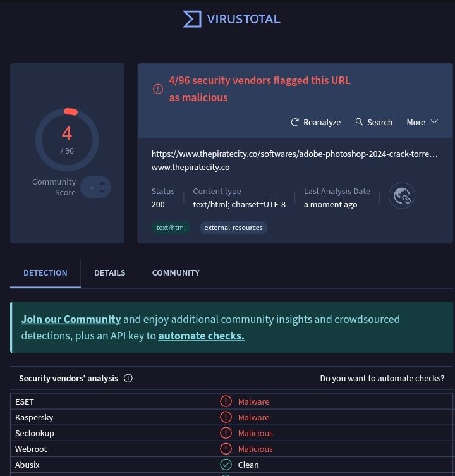Click the Do you want to automate checks text
The image size is (455, 476).
click(x=382, y=378)
